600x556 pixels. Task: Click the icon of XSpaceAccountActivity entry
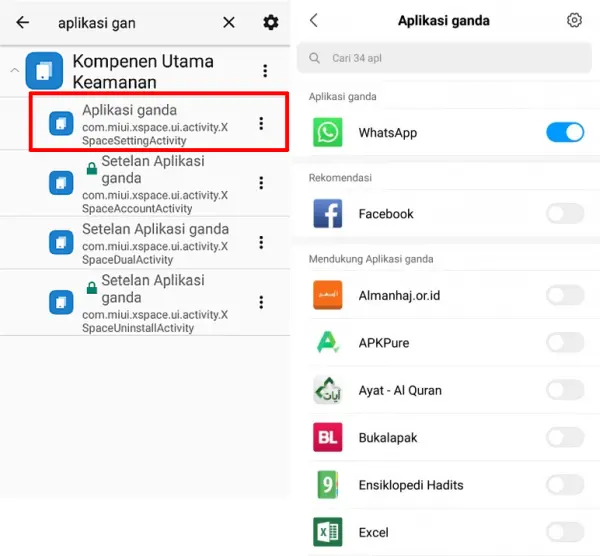point(61,183)
